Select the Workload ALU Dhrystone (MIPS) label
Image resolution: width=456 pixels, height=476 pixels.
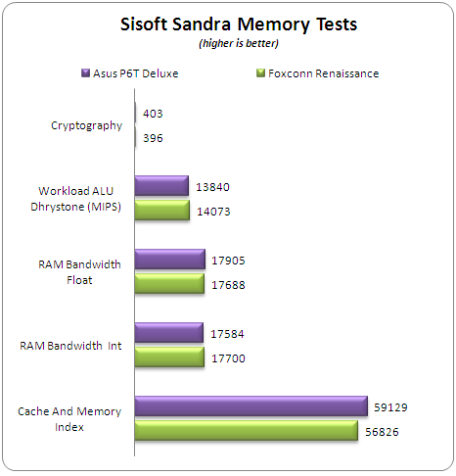(75, 199)
